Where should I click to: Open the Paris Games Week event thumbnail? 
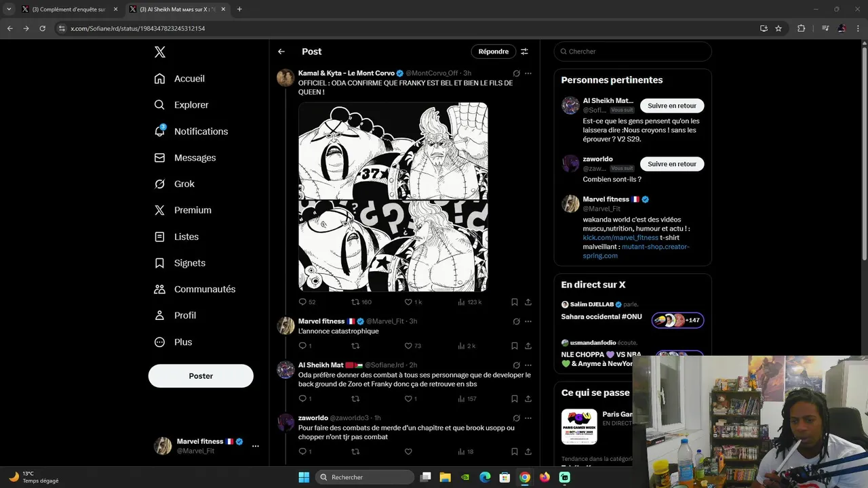[579, 427]
